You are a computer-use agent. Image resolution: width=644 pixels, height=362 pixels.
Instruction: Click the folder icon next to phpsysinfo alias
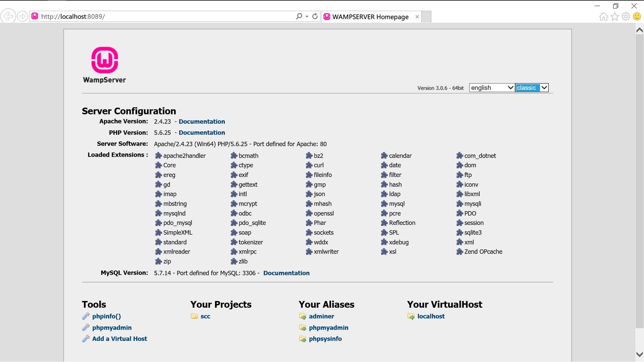(x=303, y=339)
